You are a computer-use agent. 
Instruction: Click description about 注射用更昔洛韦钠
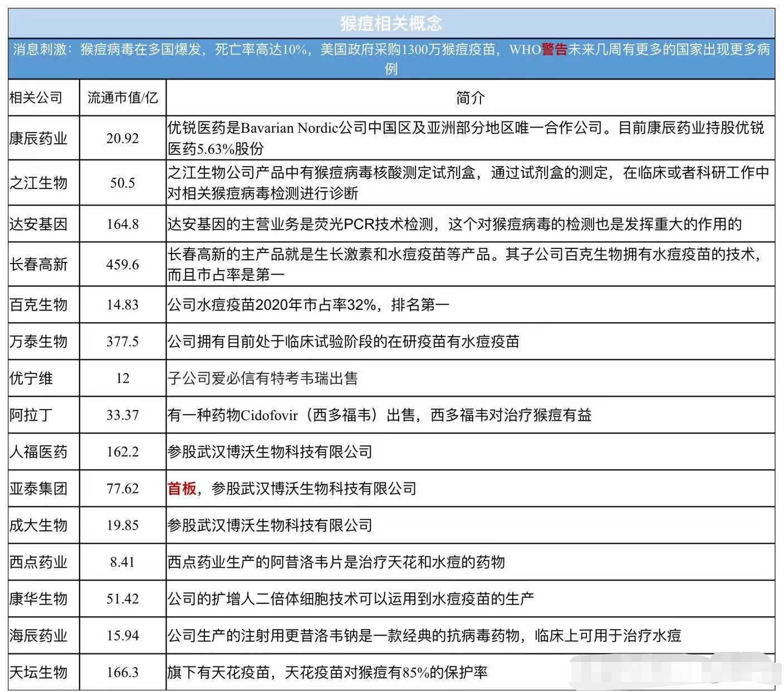[x=424, y=636]
